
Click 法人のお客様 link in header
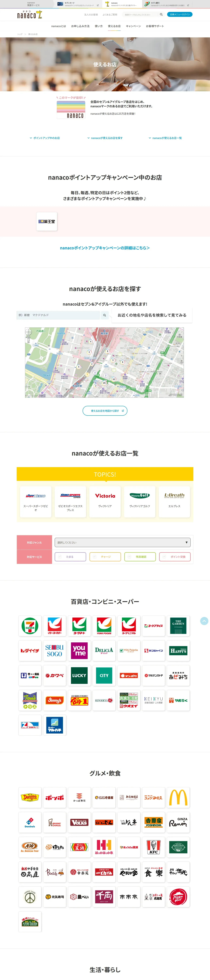pyautogui.click(x=91, y=15)
